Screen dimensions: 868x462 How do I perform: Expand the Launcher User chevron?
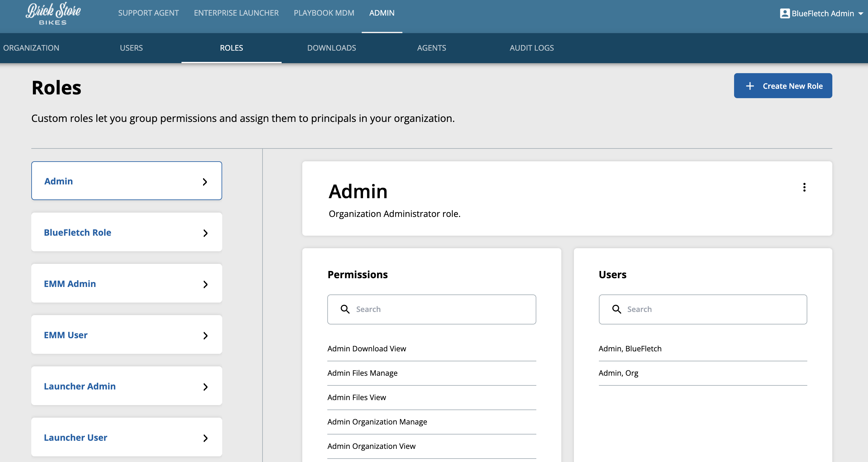tap(205, 438)
